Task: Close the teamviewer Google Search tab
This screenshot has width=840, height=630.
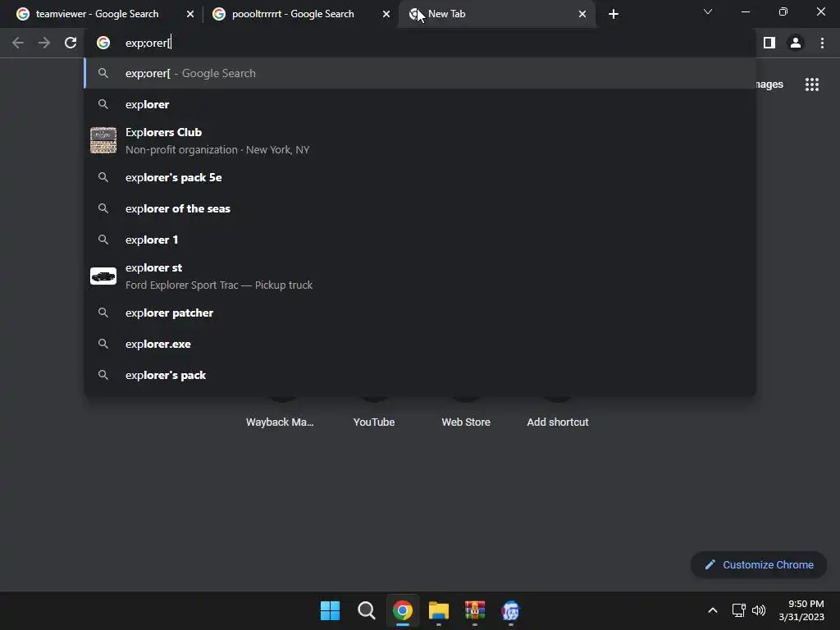Action: pos(190,14)
